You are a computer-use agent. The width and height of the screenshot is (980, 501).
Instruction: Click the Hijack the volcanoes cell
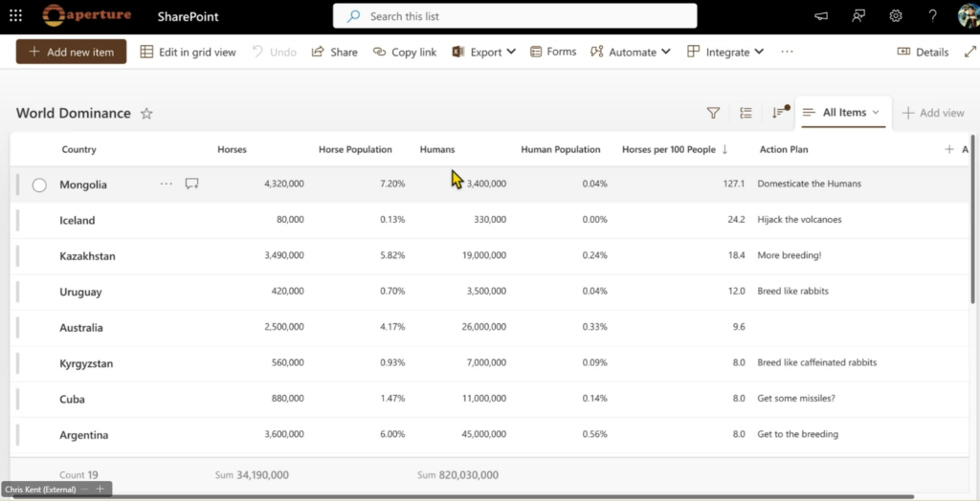[799, 220]
